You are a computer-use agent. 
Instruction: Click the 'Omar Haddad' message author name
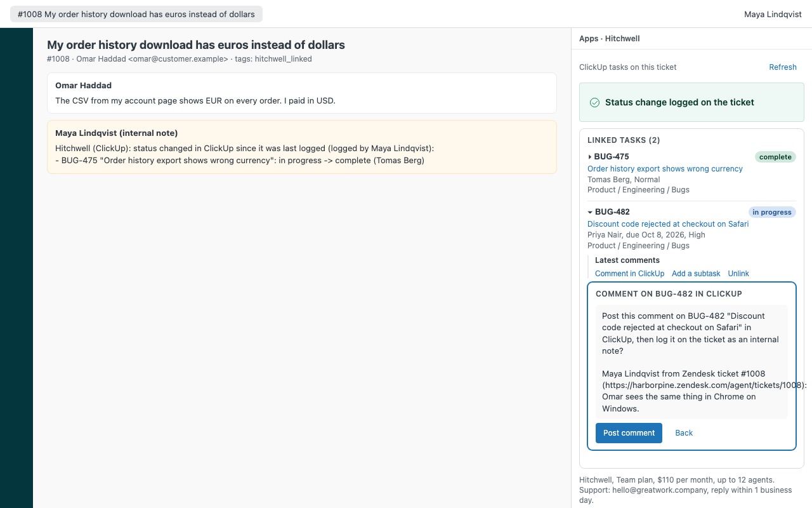[83, 86]
